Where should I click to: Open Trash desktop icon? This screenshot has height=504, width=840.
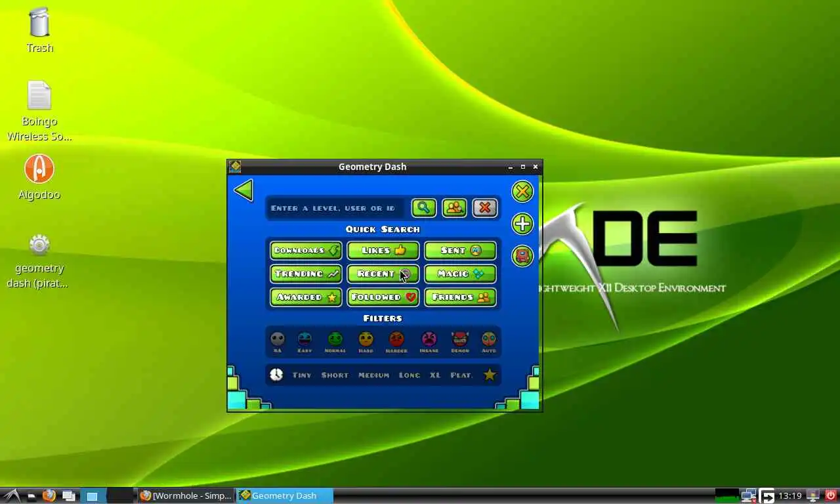click(39, 30)
